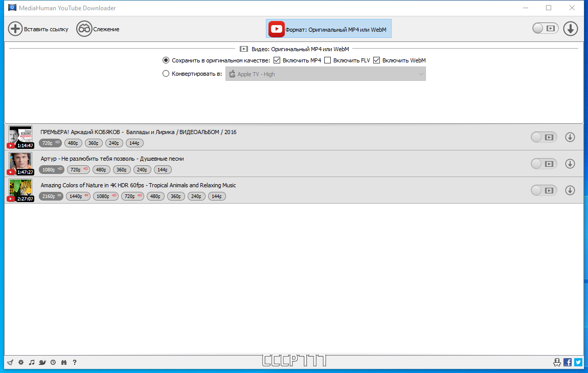The height and width of the screenshot is (373, 588).
Task: Click the Артур video thumbnail
Action: (x=20, y=164)
